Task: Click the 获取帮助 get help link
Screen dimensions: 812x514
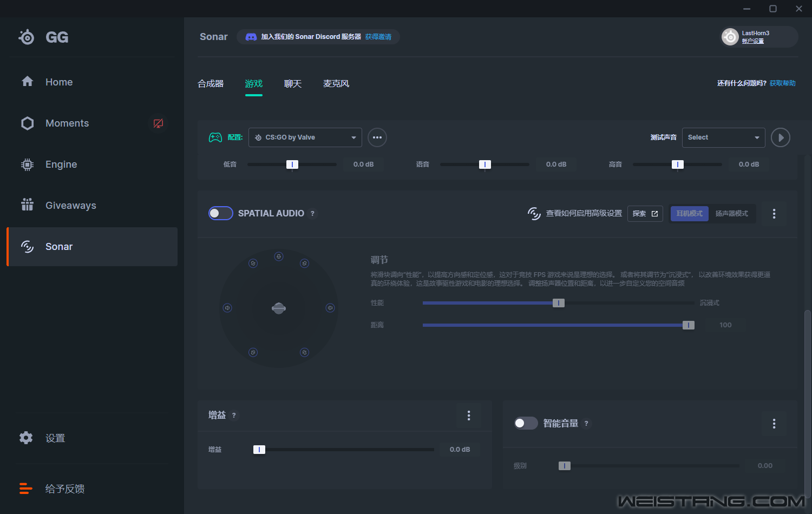Action: 782,83
